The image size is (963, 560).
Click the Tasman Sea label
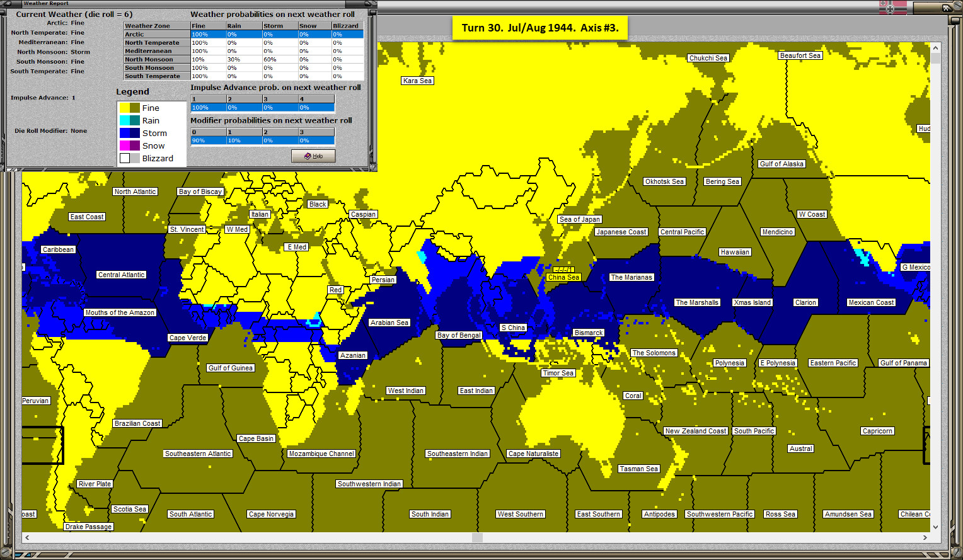[638, 469]
